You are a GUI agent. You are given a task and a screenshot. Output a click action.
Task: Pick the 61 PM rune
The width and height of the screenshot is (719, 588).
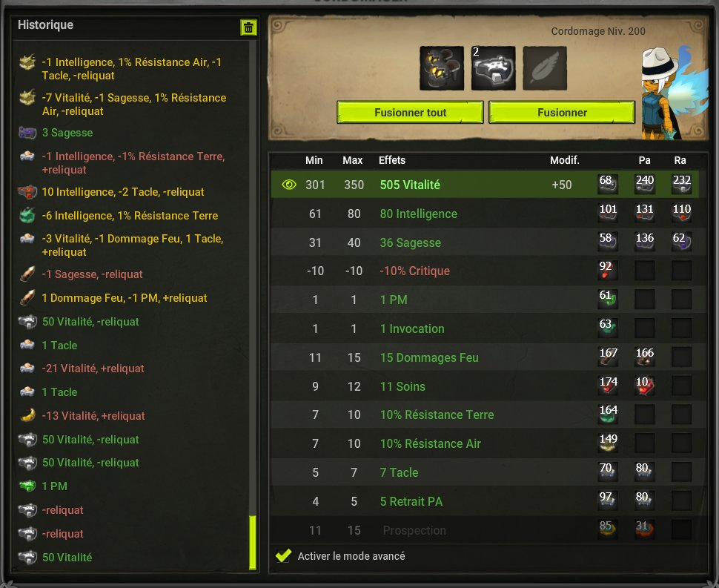pos(608,300)
